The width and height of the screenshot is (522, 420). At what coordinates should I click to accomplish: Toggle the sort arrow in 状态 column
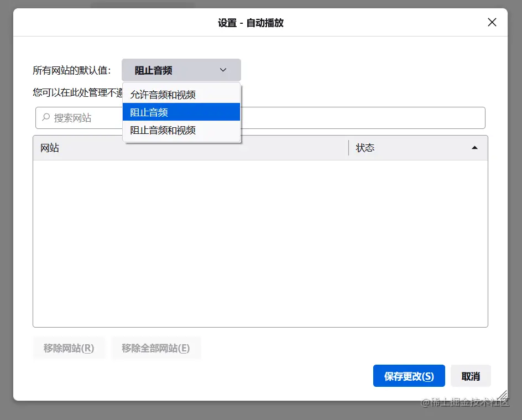[474, 148]
